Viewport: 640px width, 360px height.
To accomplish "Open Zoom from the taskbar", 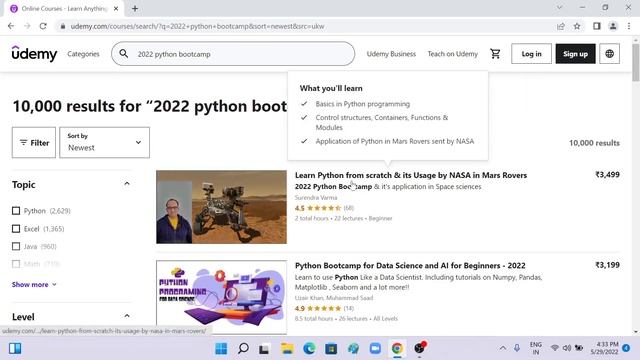I will tap(375, 349).
